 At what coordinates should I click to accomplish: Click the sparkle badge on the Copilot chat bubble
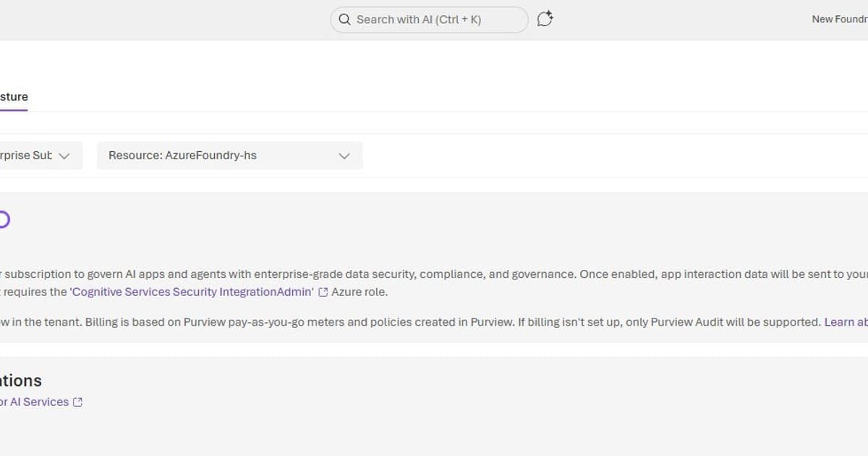pyautogui.click(x=550, y=14)
